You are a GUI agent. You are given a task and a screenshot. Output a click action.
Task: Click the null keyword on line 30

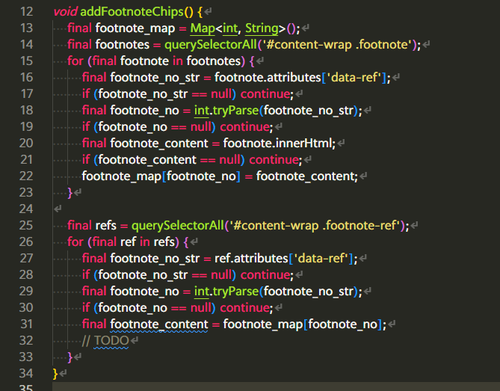pyautogui.click(x=201, y=308)
